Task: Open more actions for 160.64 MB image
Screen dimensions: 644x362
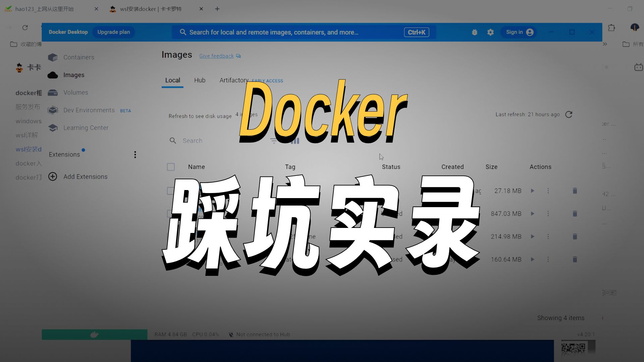Action: (x=548, y=259)
